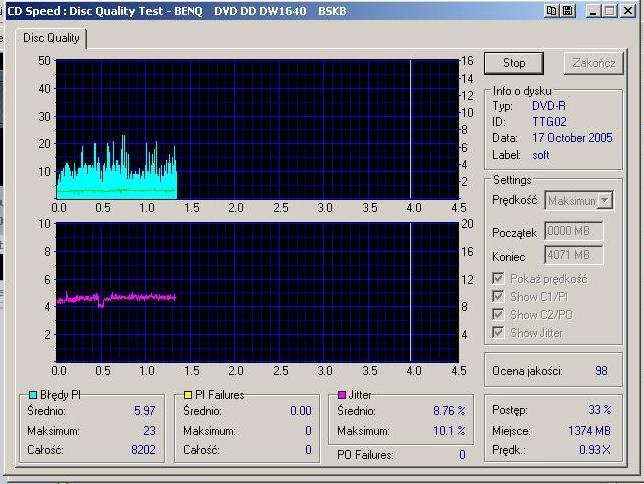Click Błędy PI Maksimum value 23
The height and width of the screenshot is (484, 644).
tap(150, 431)
